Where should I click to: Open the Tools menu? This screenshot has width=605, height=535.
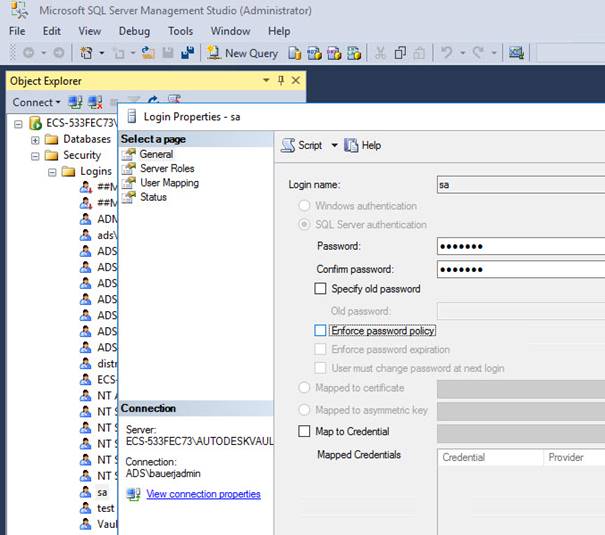click(x=181, y=31)
